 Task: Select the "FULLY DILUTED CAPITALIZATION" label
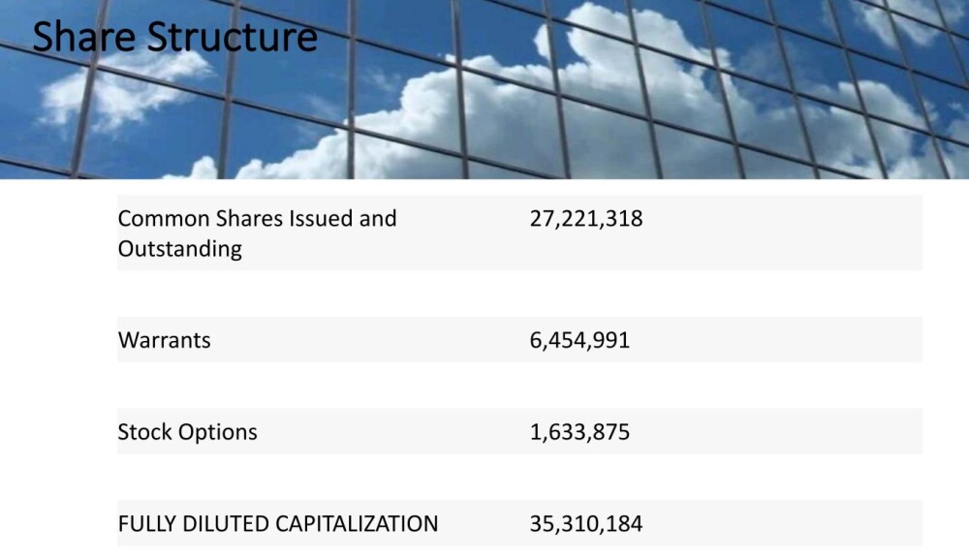(x=277, y=524)
